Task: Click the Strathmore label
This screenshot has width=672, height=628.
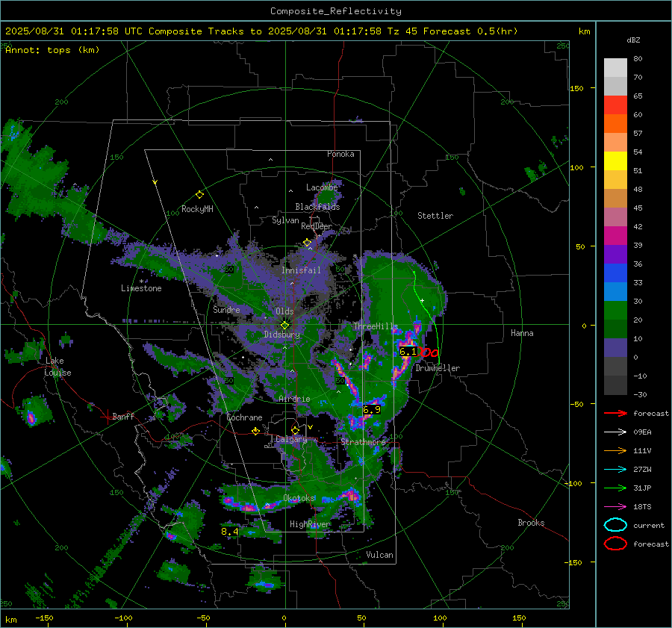Action: pos(363,442)
